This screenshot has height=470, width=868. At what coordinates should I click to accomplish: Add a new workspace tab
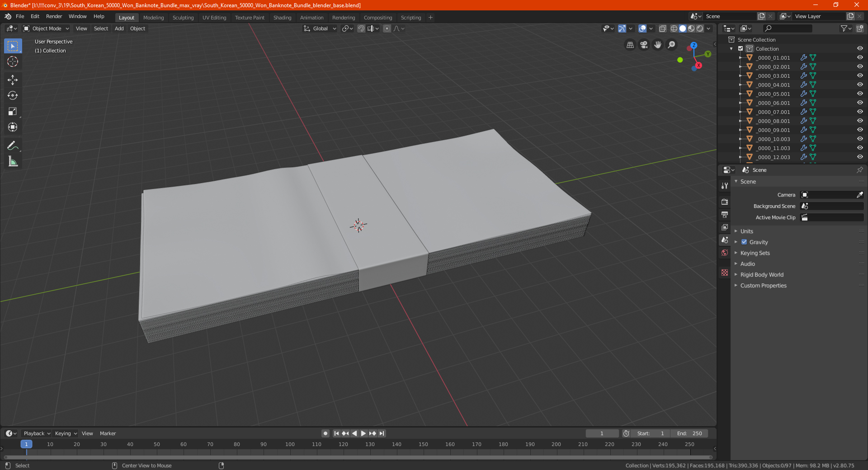(430, 18)
